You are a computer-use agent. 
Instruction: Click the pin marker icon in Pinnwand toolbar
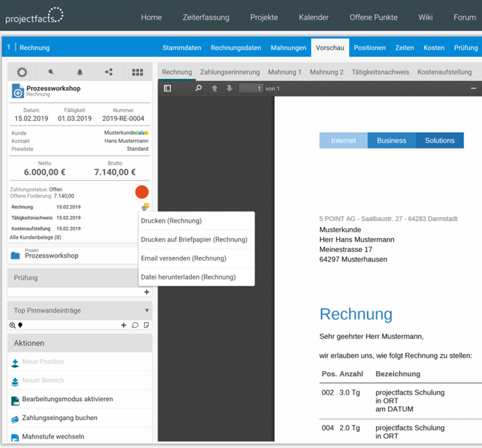point(20,325)
